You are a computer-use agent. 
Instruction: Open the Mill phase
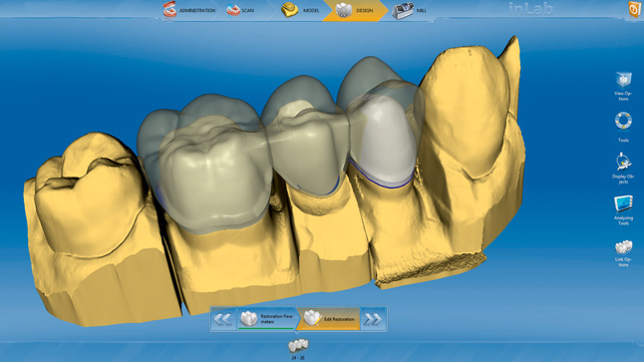(410, 10)
